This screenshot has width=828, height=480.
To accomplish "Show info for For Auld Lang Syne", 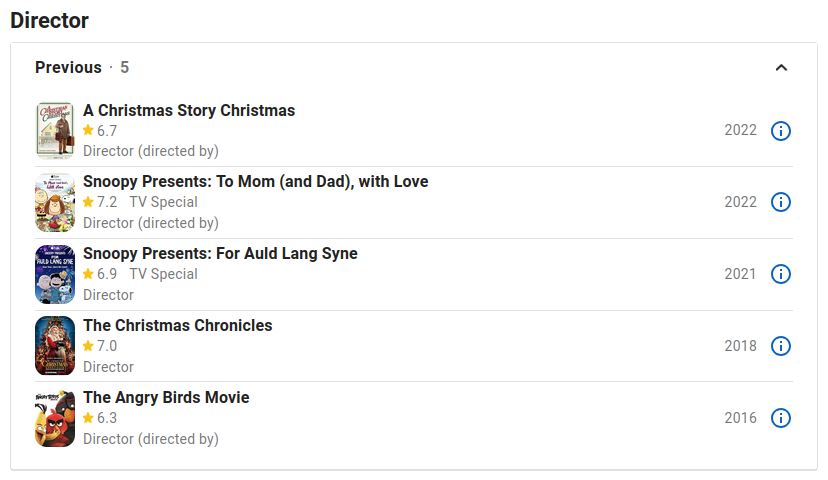I will [x=780, y=274].
